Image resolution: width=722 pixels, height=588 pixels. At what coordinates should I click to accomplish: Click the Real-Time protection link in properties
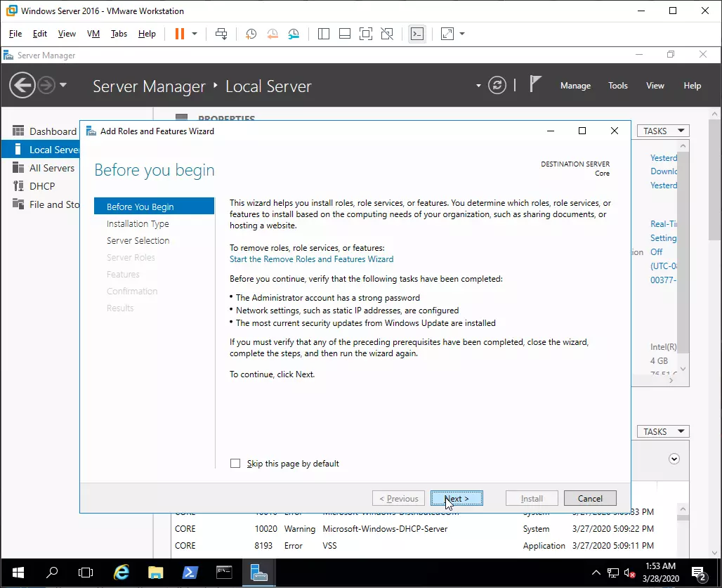(664, 224)
